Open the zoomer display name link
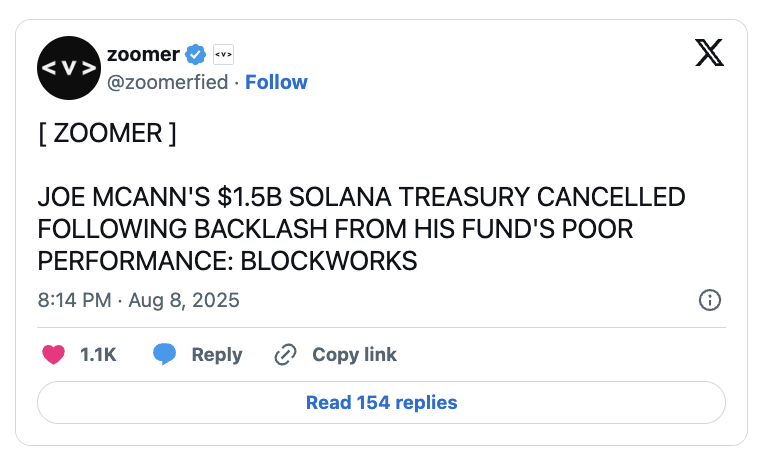The height and width of the screenshot is (466, 764). (x=143, y=54)
